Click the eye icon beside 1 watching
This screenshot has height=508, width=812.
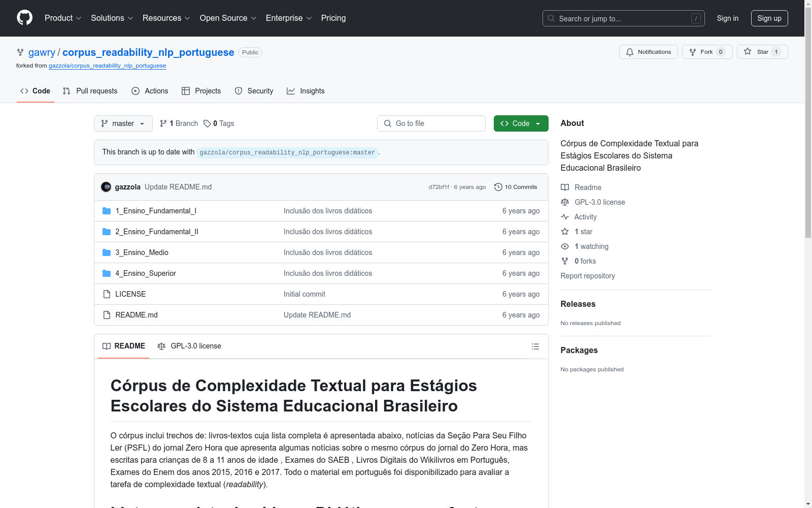pos(565,246)
